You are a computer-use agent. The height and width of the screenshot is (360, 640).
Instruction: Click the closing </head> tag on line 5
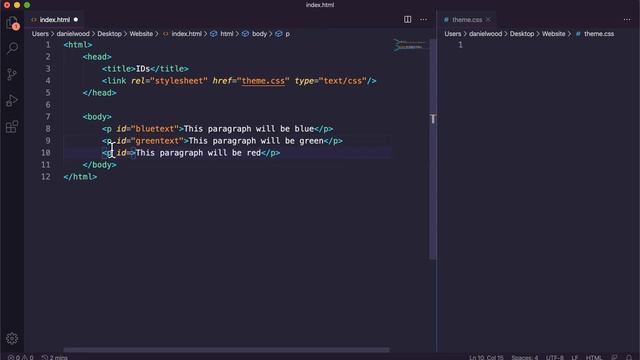[100, 93]
